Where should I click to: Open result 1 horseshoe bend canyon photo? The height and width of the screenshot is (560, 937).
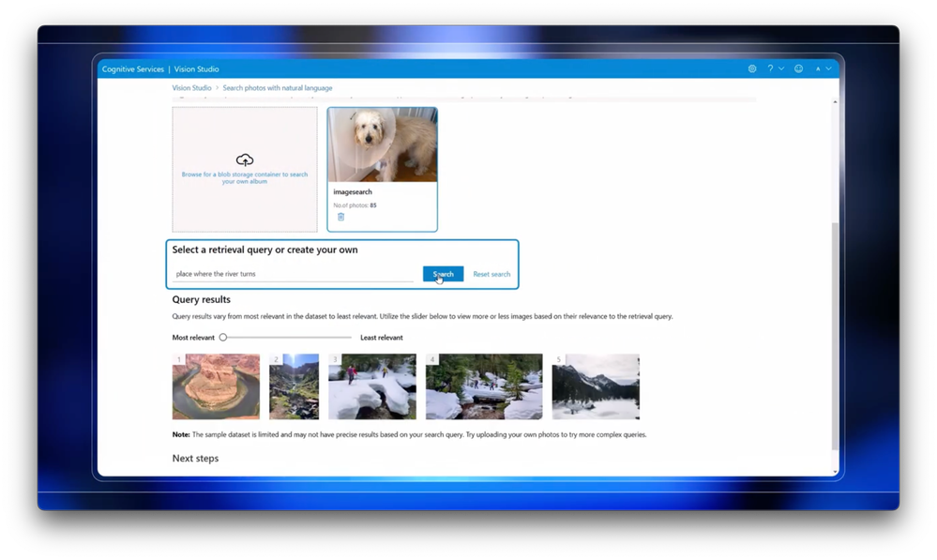pyautogui.click(x=216, y=386)
